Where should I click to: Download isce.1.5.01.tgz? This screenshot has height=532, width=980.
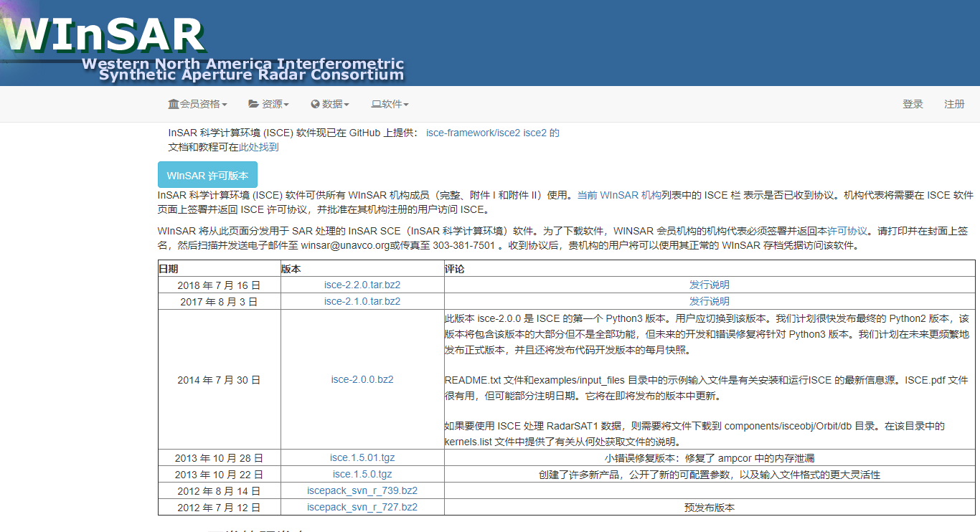362,457
